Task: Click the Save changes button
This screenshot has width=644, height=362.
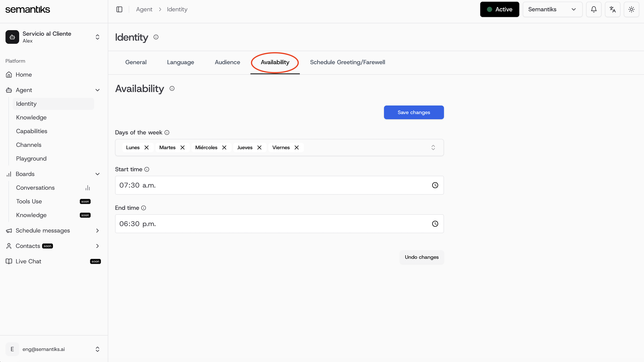Action: pyautogui.click(x=414, y=112)
